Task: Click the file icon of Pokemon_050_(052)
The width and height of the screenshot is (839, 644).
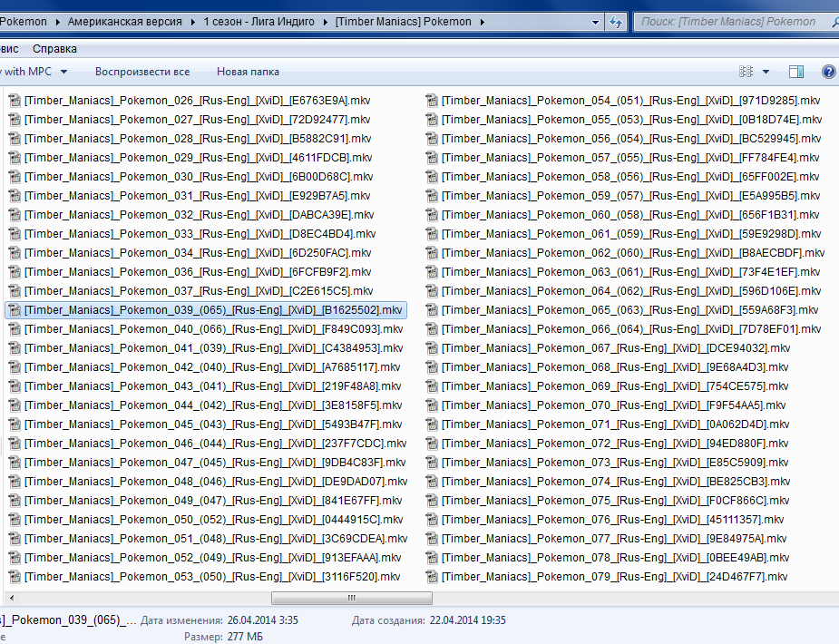Action: click(x=15, y=520)
